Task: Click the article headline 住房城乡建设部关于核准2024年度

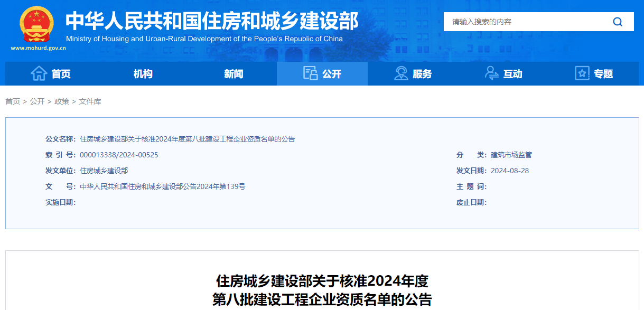Action: point(322,280)
